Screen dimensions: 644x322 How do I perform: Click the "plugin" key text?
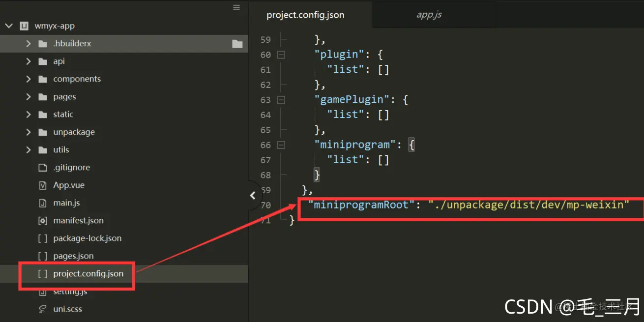338,55
